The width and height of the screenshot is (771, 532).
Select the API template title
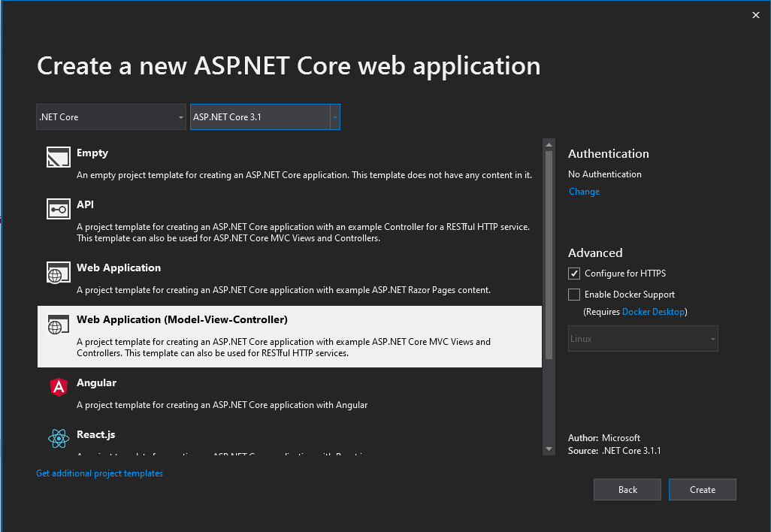pyautogui.click(x=85, y=204)
